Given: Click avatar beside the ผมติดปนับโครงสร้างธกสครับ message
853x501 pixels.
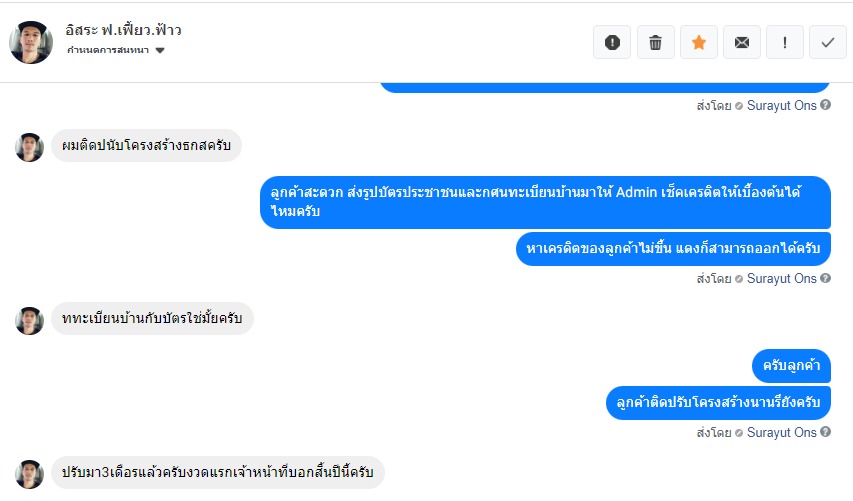Looking at the screenshot, I should 29,147.
